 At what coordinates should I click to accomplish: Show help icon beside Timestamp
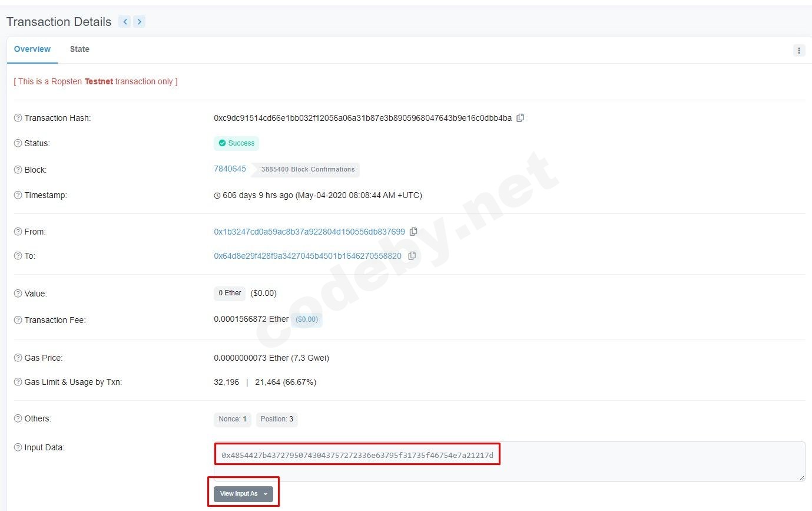(18, 195)
